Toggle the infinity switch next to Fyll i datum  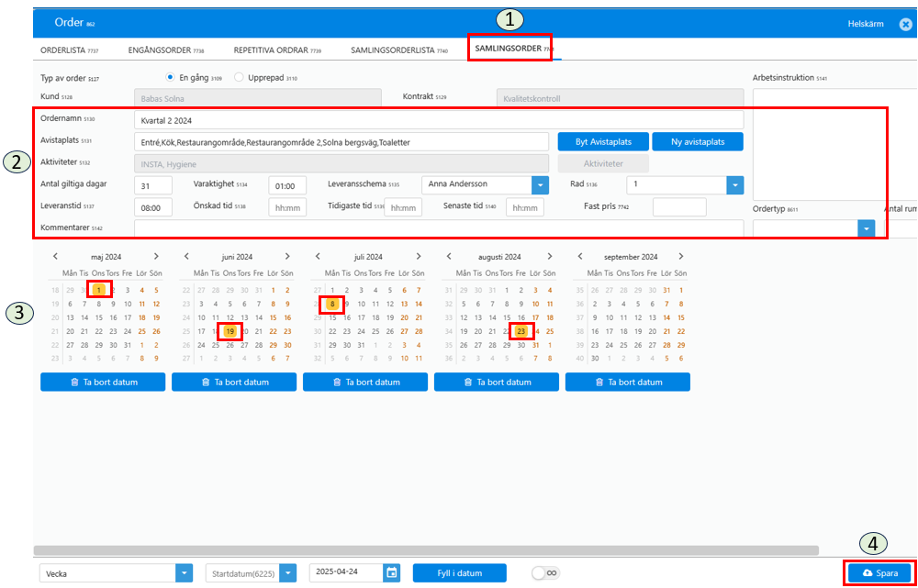click(545, 572)
